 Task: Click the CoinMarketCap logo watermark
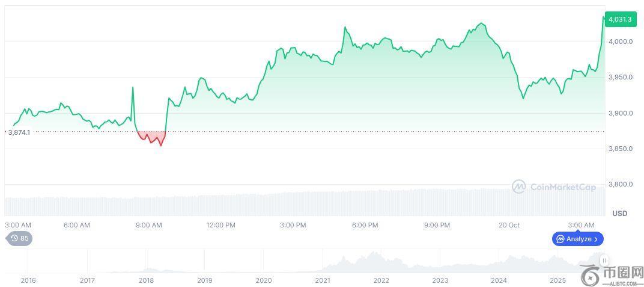pos(553,187)
